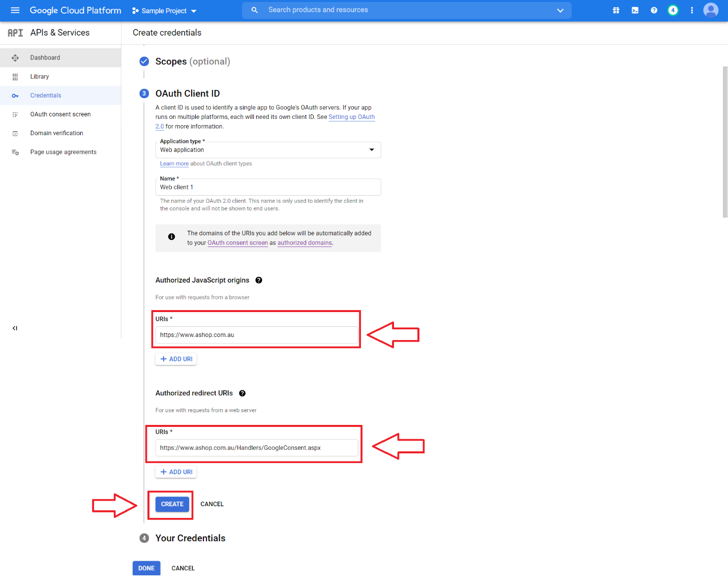Screen dimensions: 728x584
Task: Open OAuth consent screen sidebar item
Action: click(60, 114)
